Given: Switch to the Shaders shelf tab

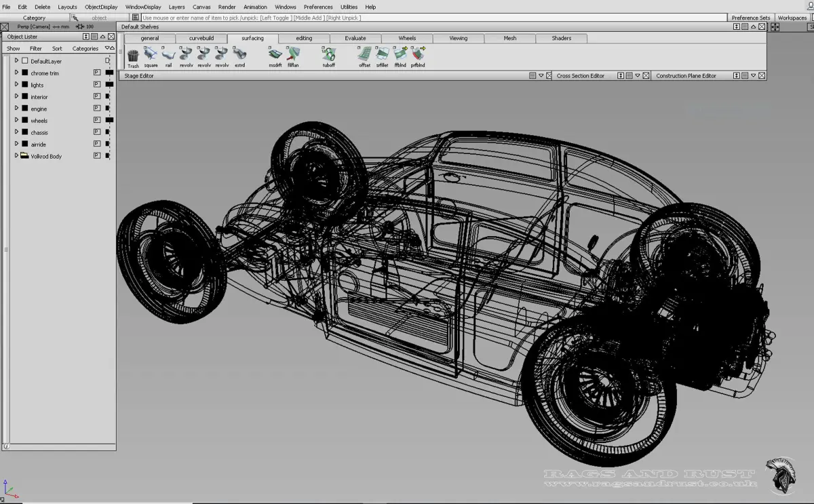Looking at the screenshot, I should coord(562,39).
